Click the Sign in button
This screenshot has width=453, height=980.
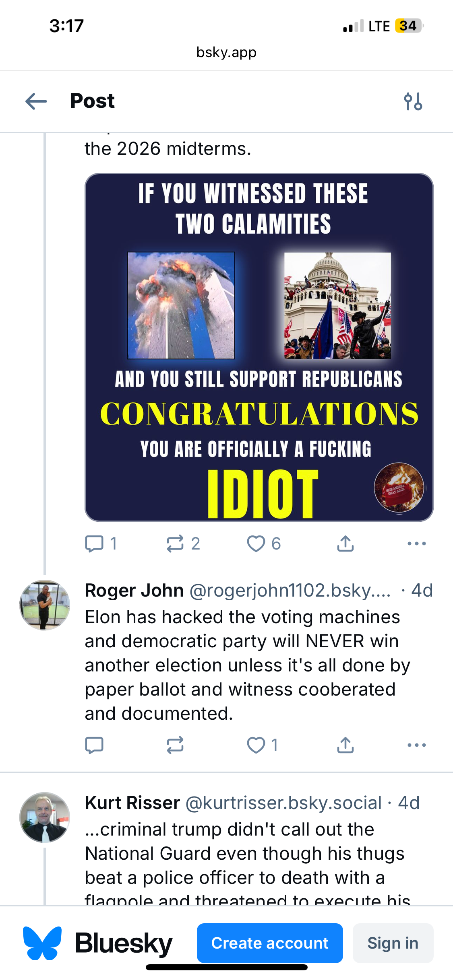(x=393, y=943)
